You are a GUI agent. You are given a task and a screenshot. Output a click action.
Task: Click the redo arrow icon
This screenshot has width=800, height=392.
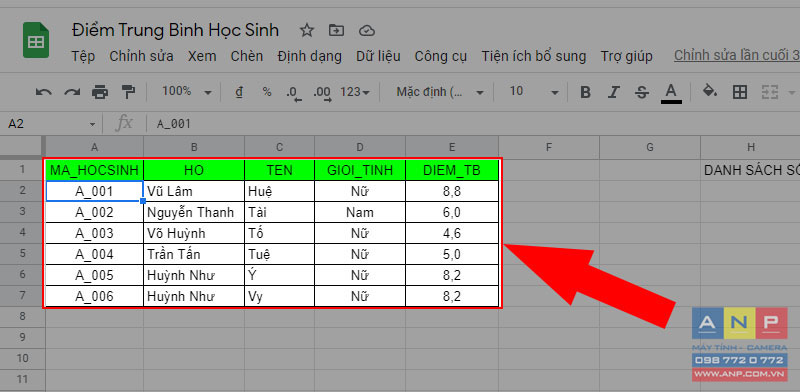[72, 92]
